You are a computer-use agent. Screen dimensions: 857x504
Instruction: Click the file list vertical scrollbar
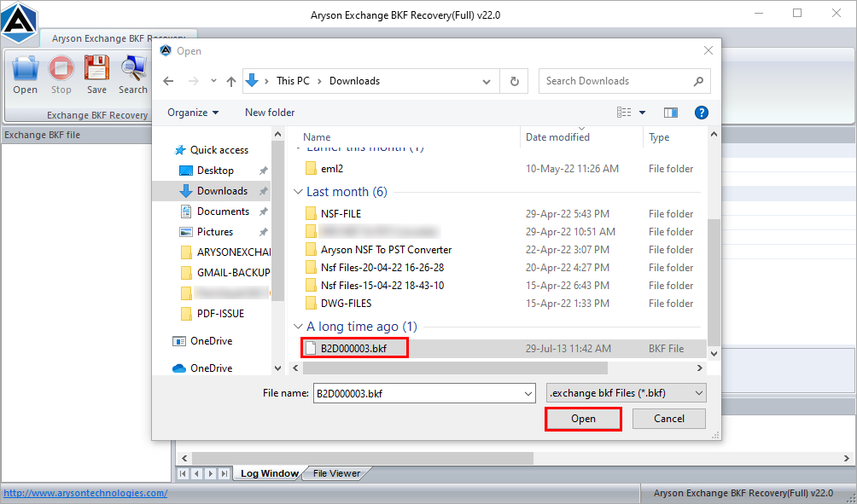[x=714, y=282]
